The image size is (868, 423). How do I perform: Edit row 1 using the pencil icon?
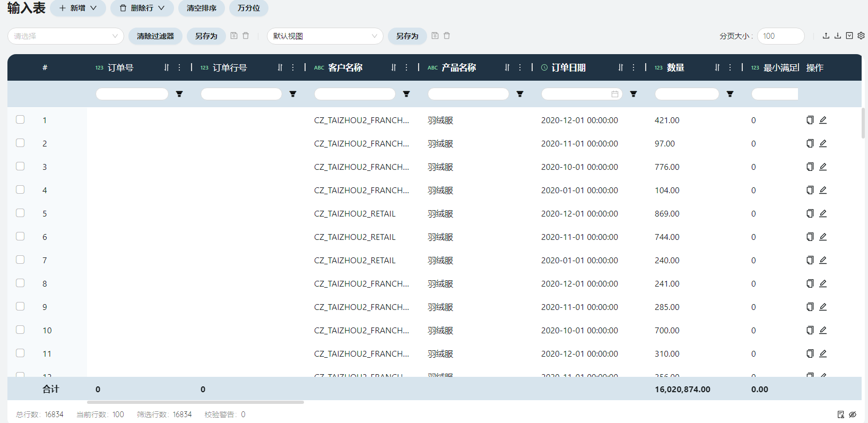tap(823, 120)
